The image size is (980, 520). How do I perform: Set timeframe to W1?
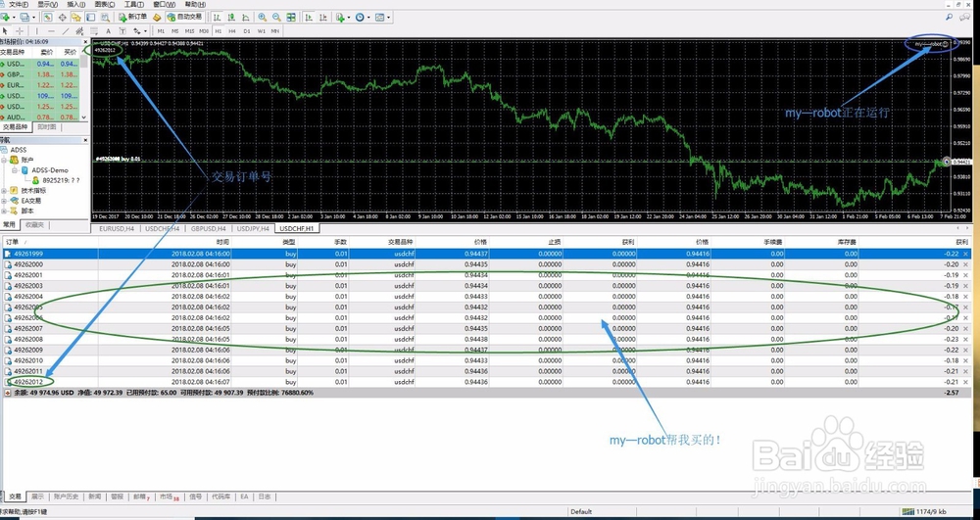coord(262,30)
